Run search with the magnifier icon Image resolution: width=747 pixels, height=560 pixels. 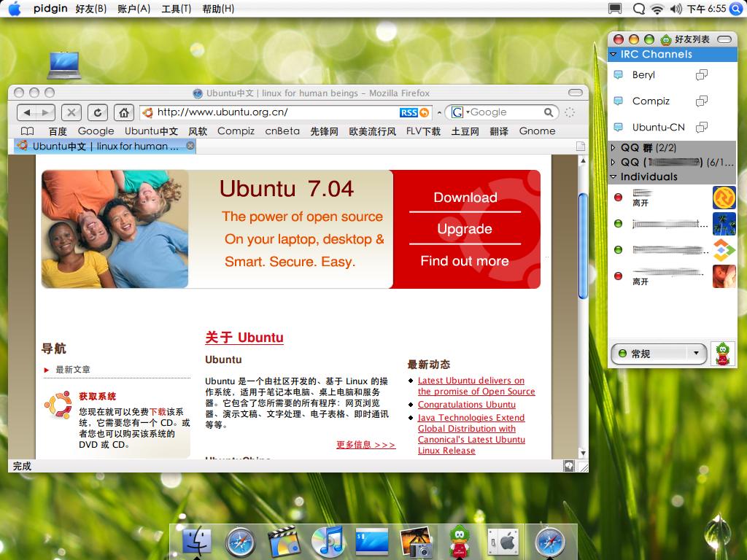(549, 112)
